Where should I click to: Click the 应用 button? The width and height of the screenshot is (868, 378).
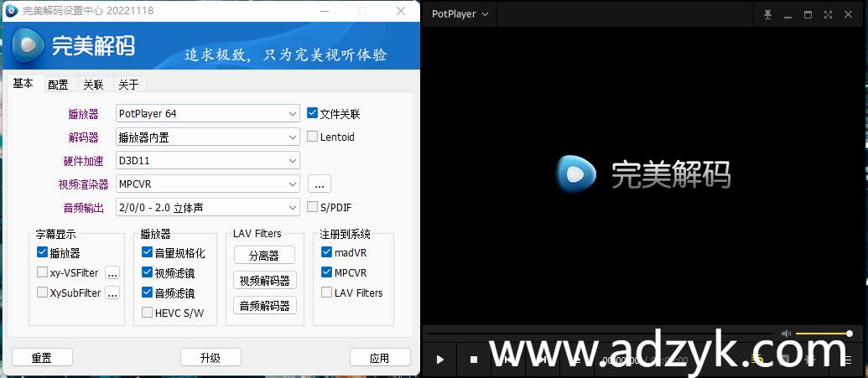pos(380,358)
